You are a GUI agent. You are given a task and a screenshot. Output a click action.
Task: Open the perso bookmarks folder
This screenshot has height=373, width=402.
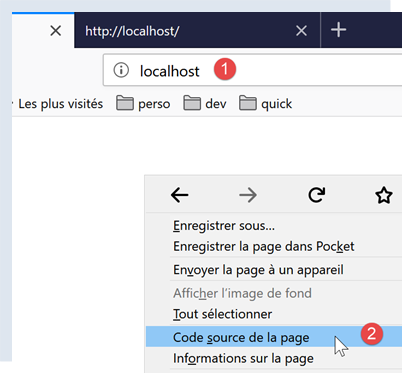(x=143, y=104)
